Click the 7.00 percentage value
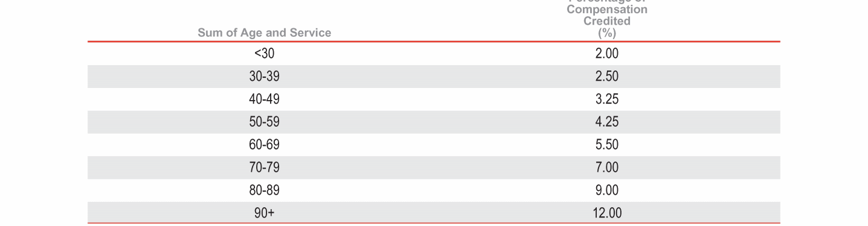Screen dimensions: 868x226 coord(607,168)
